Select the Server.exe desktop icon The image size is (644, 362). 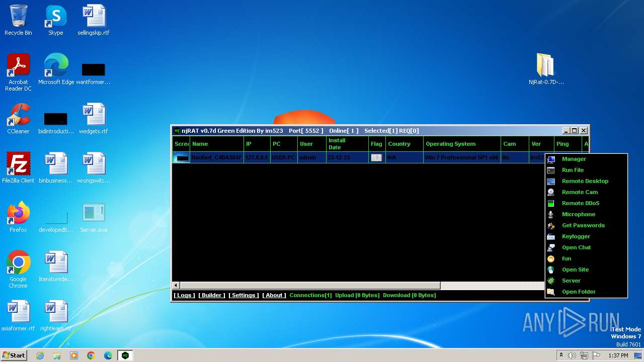pos(94,217)
